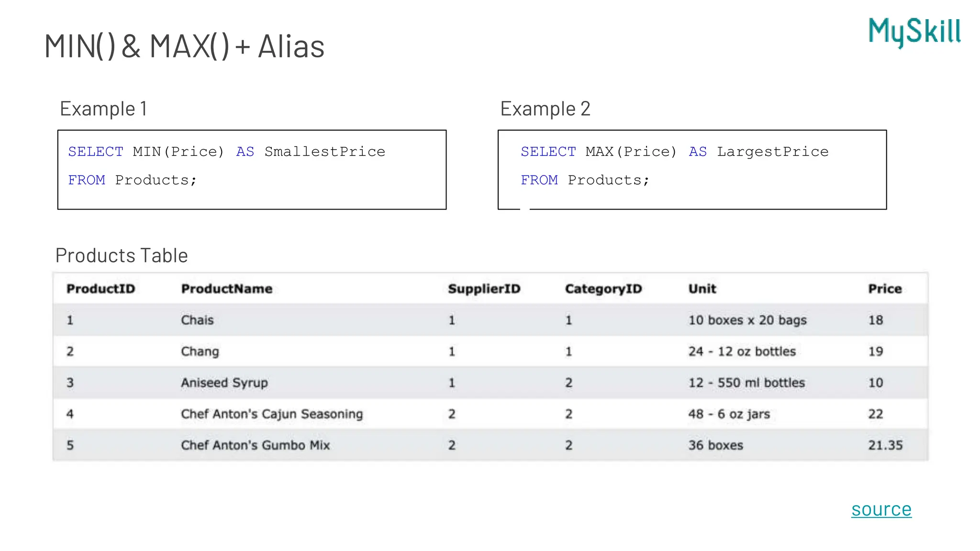Click the Aniseed Syrup product name
The width and height of the screenshot is (980, 551).
pos(224,383)
